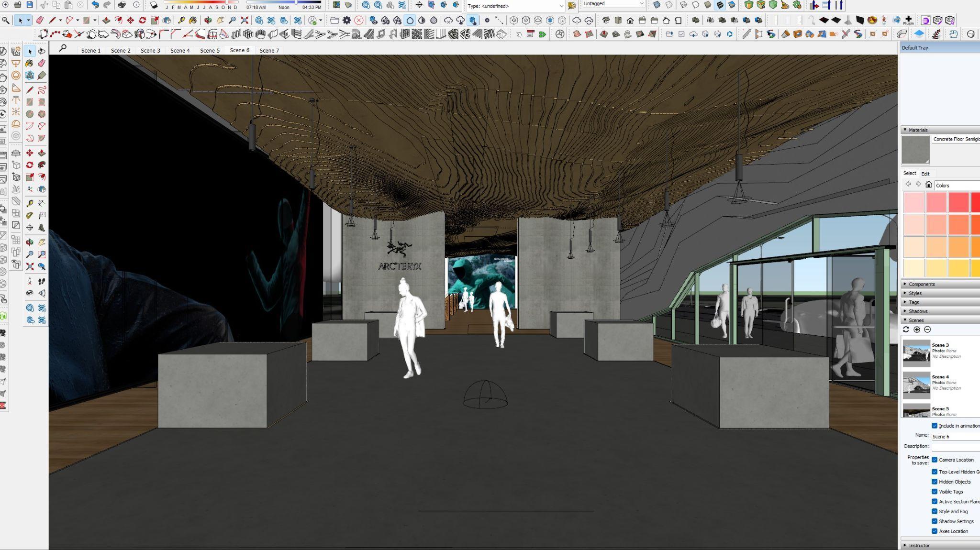Pick the bright red color swatch
This screenshot has height=550, width=980.
click(975, 202)
